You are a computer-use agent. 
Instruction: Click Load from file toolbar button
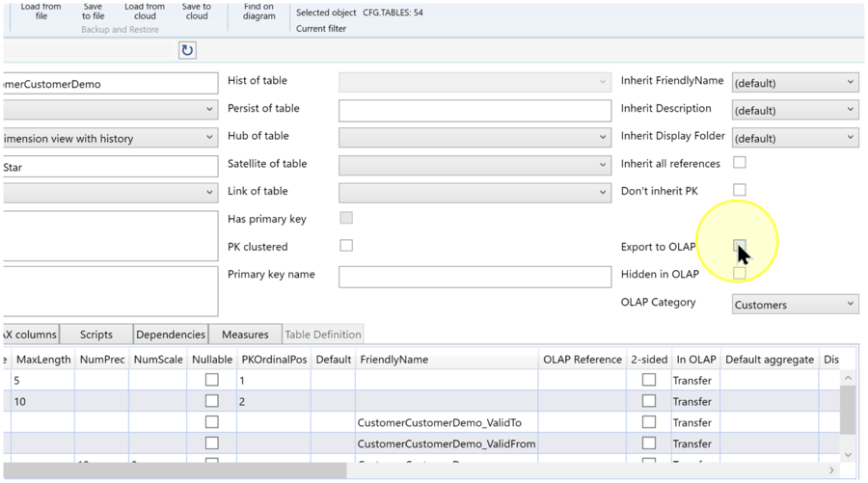pos(41,11)
